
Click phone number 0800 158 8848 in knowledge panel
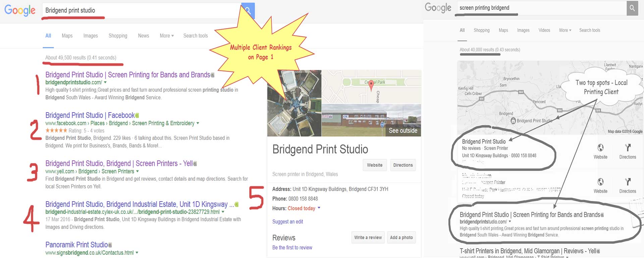[303, 199]
